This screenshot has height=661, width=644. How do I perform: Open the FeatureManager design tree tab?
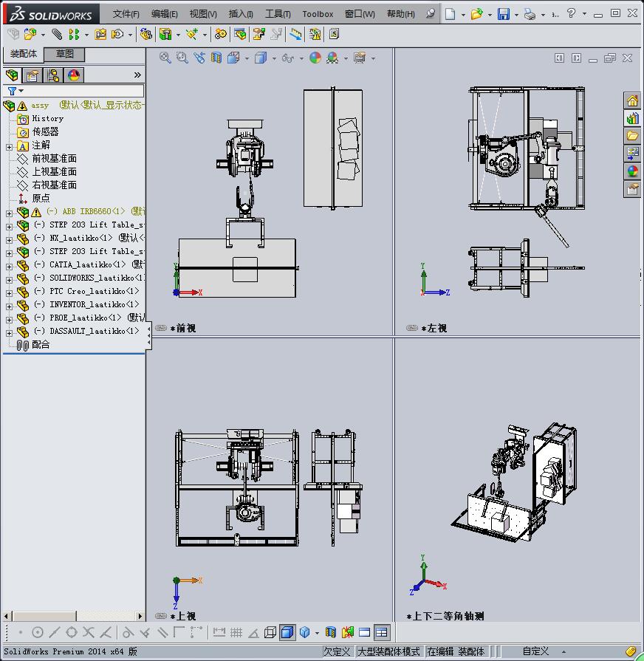(x=13, y=75)
